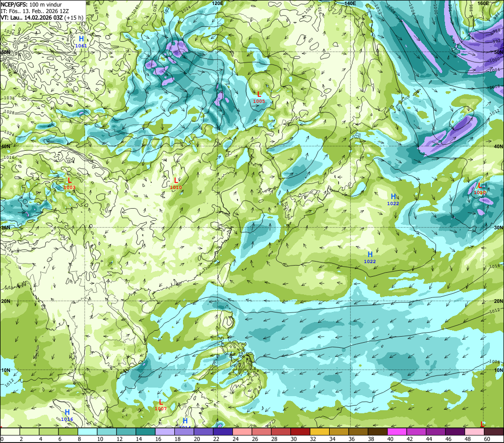Select the dark red 30–32 legend swatch

[x=300, y=432]
